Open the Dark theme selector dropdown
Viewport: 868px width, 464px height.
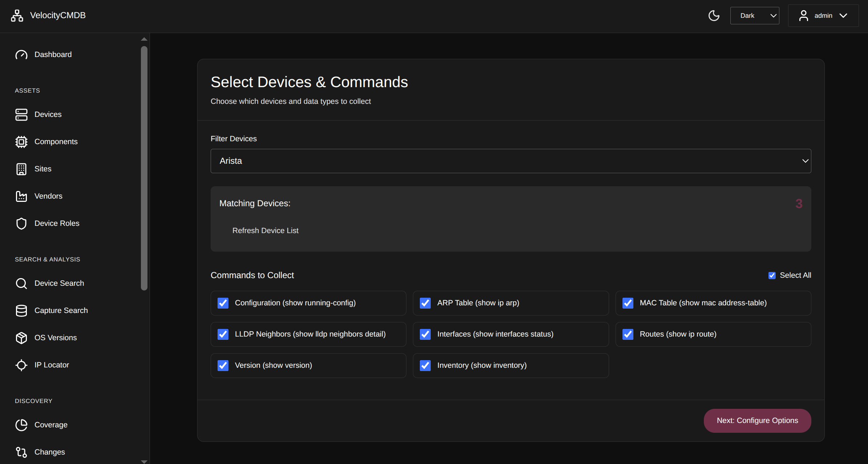point(754,16)
